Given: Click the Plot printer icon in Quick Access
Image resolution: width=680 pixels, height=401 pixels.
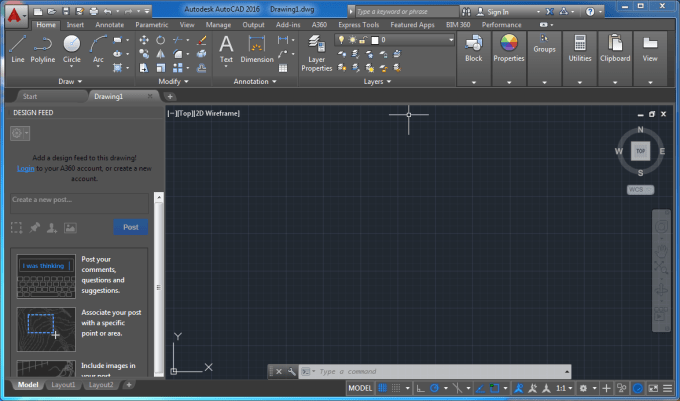Looking at the screenshot, I should coord(94,11).
